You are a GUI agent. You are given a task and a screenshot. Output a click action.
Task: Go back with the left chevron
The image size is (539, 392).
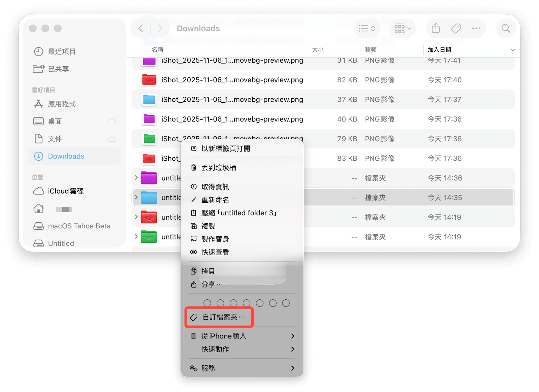coord(141,29)
